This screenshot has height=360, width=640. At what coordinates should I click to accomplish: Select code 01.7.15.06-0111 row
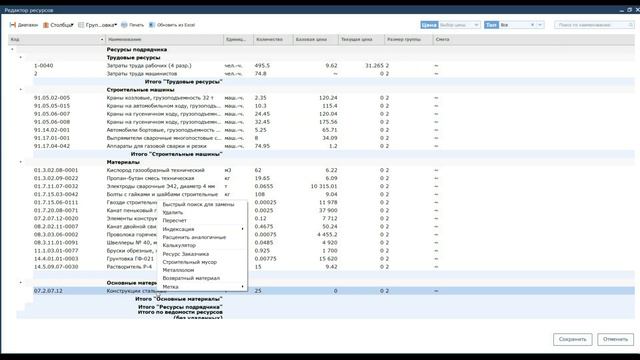tap(334, 202)
